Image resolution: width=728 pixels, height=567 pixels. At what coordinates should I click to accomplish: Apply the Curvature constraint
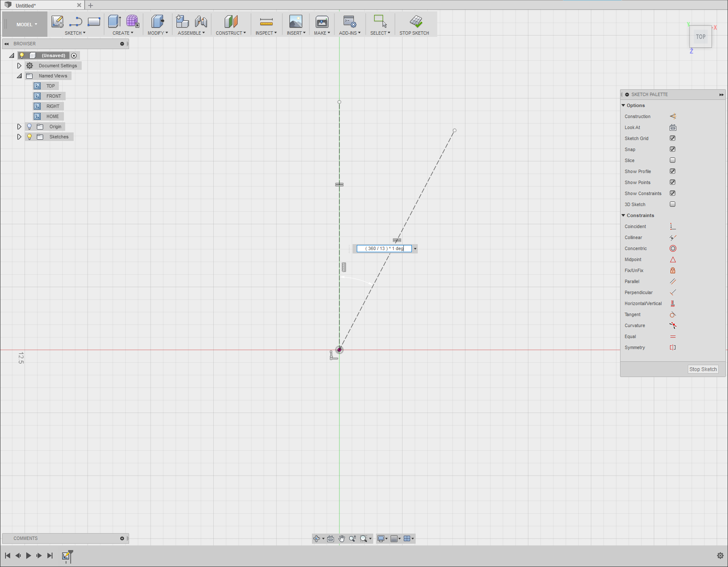(673, 325)
